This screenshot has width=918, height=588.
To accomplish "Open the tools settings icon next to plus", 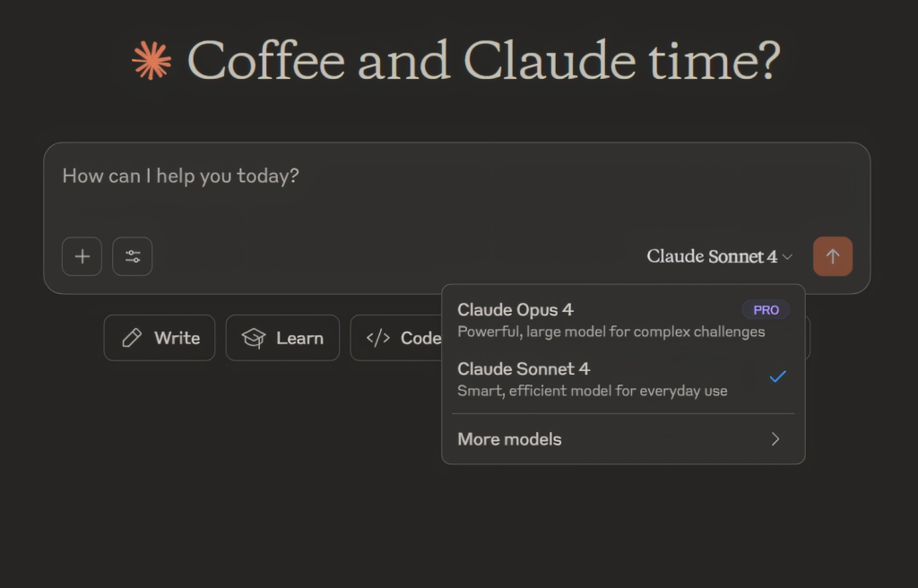I will pos(132,256).
